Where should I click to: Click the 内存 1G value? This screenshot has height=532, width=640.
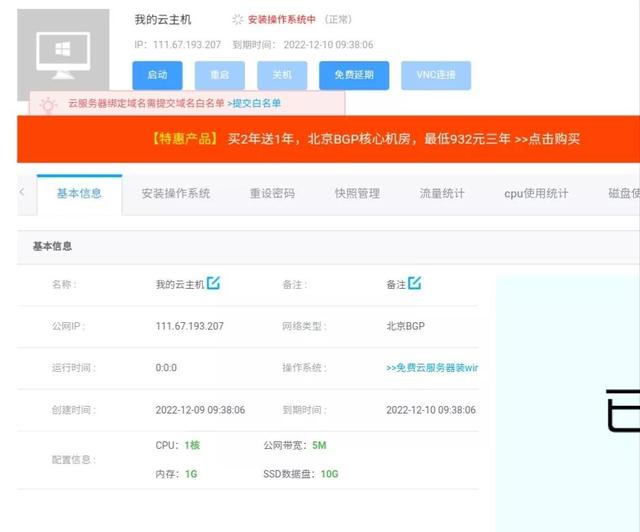click(191, 474)
